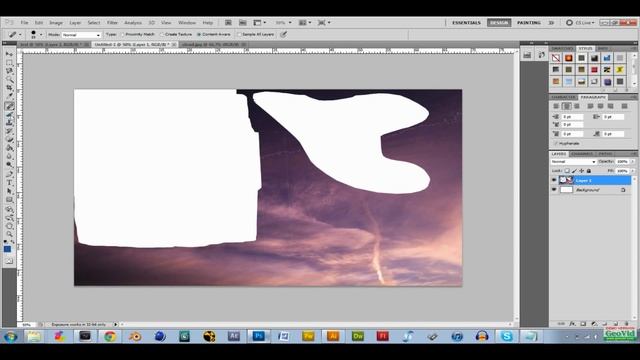Switch to the Painting workspace

coord(529,23)
